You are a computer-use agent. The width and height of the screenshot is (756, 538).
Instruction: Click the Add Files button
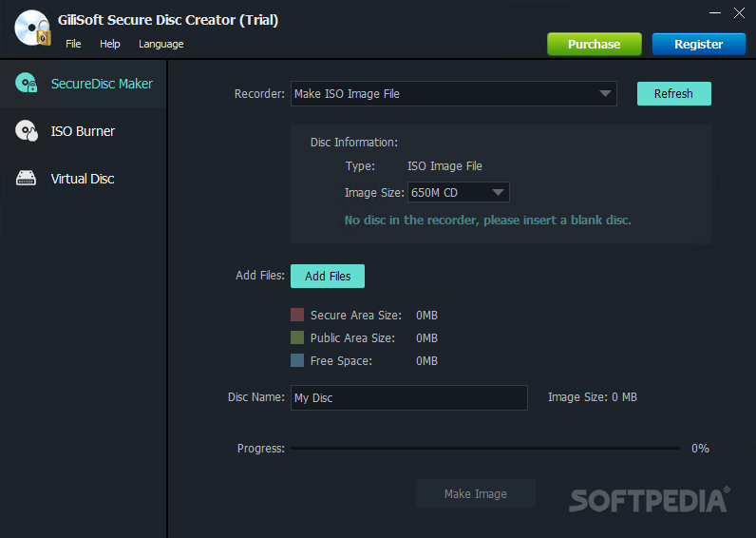point(328,276)
